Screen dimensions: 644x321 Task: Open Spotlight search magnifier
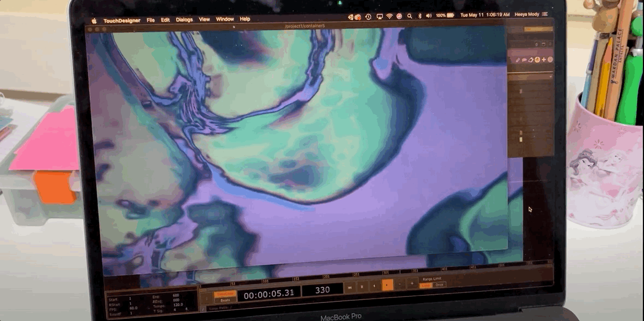[409, 16]
